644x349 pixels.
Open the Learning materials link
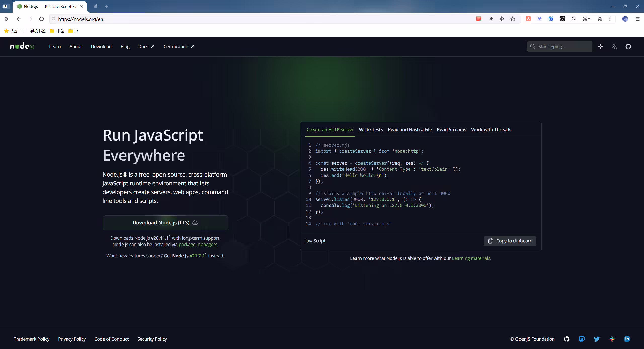471,258
